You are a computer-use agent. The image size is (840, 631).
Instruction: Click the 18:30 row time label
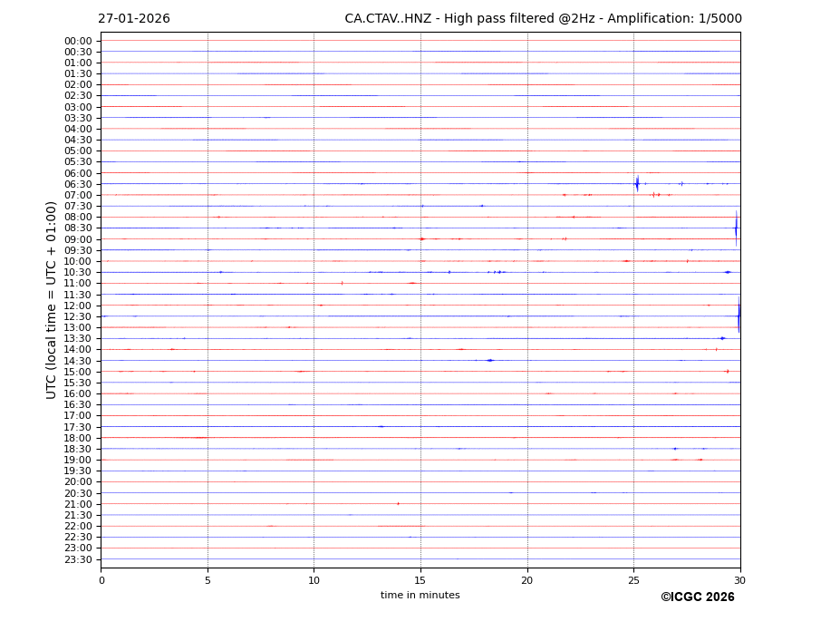coord(78,449)
